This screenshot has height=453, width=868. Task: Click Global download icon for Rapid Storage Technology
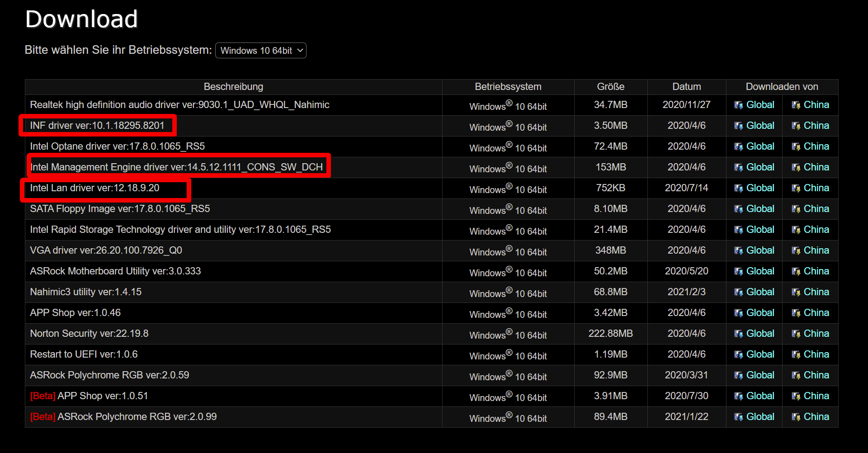pos(738,230)
